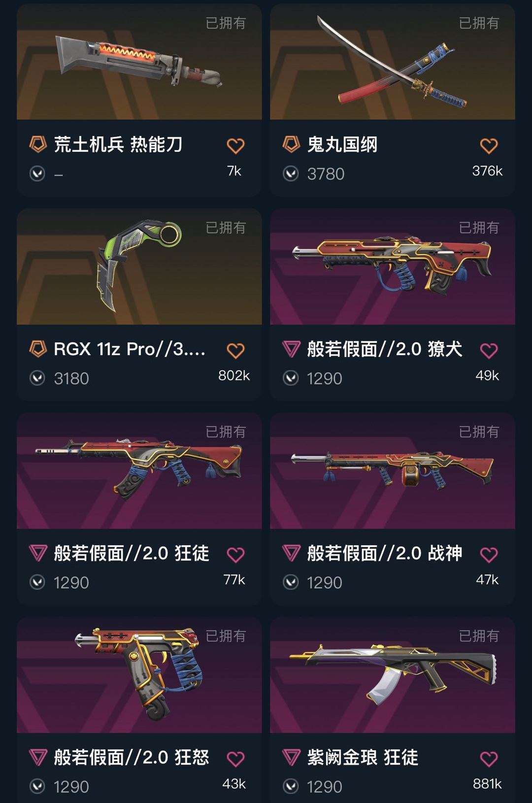Click the 已拥有 label on 鬼丸国纲 card
The height and width of the screenshot is (803, 532).
479,23
